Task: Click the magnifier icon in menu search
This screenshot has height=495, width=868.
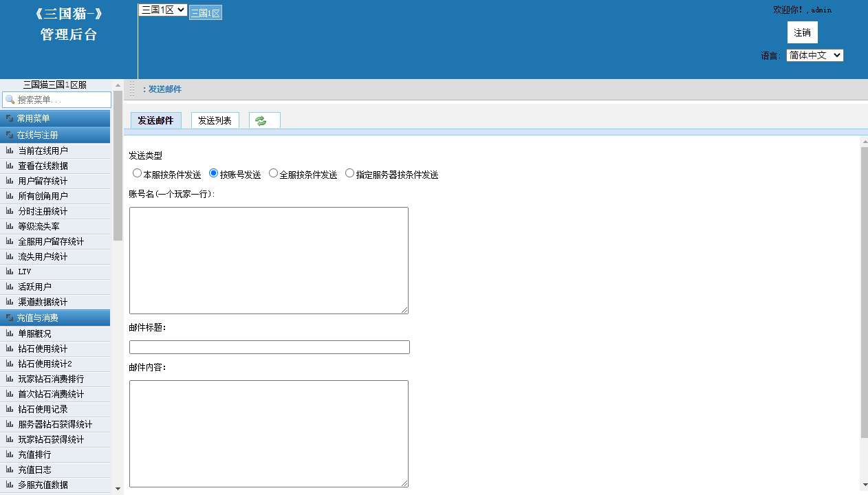Action: tap(10, 100)
